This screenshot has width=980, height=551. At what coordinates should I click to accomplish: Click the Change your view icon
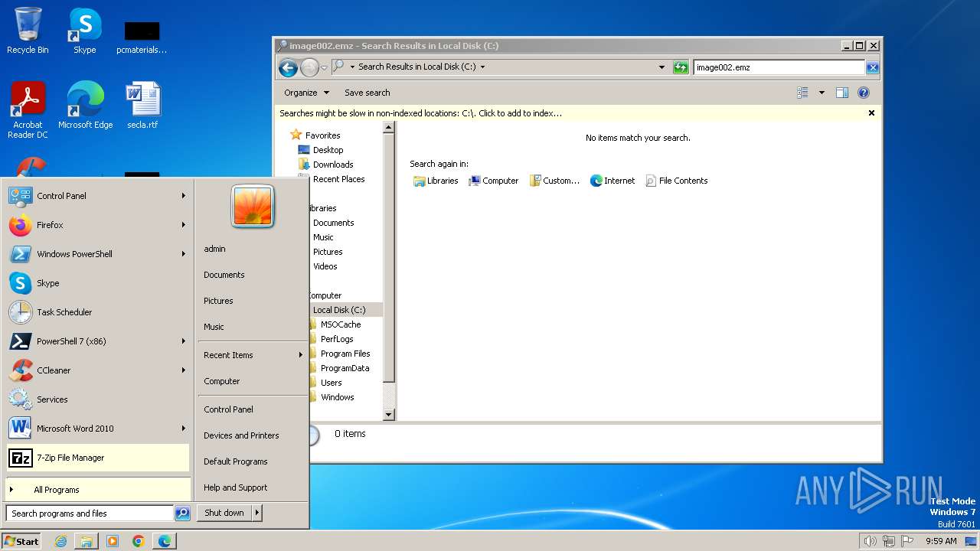click(802, 93)
